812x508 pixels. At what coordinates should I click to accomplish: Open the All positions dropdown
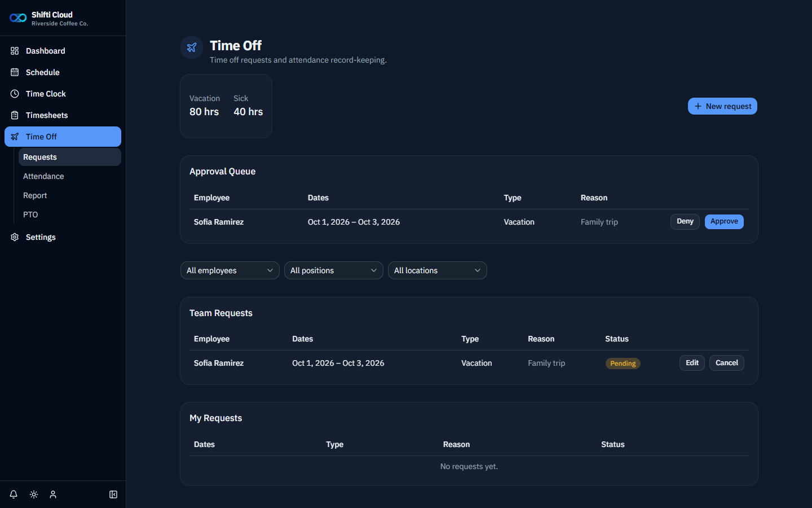coord(334,270)
